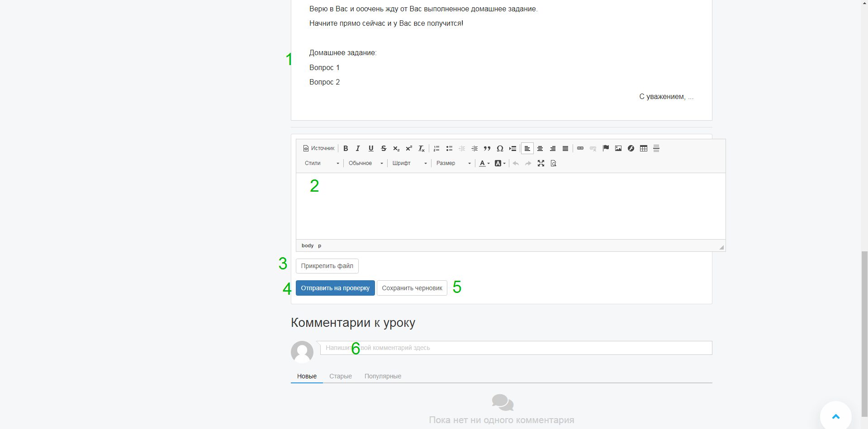The image size is (868, 429).
Task: Open the Размер size dropdown
Action: point(453,163)
